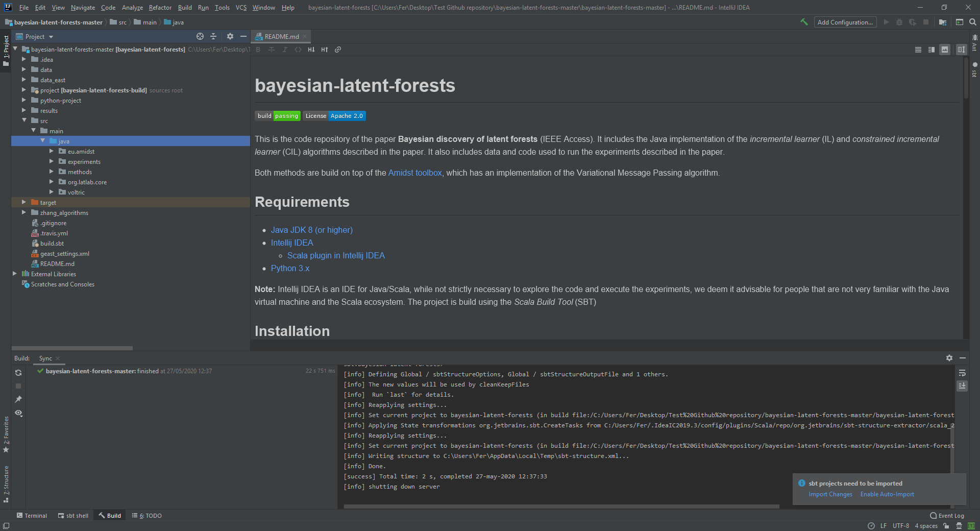Screen dimensions: 980x531
Task: Click Project panel horizontal scrollbar
Action: click(72, 348)
